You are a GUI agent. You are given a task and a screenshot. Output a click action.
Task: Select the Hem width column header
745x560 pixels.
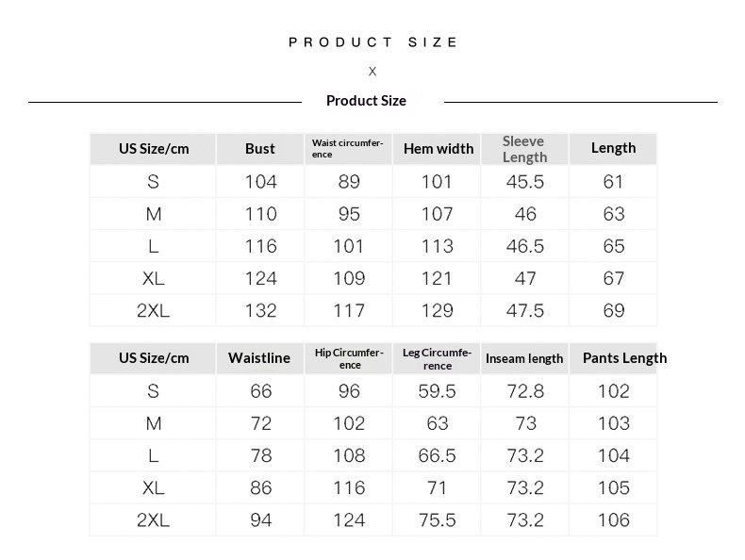coord(438,149)
